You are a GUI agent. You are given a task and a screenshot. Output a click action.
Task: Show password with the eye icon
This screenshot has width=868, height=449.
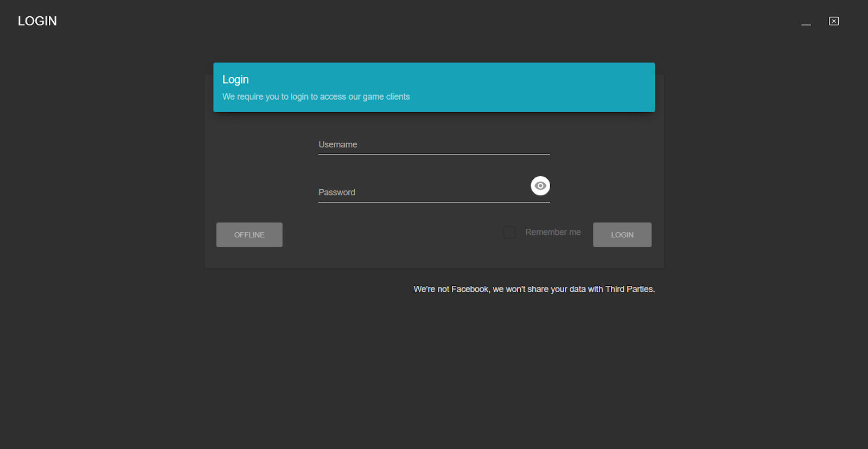[540, 186]
